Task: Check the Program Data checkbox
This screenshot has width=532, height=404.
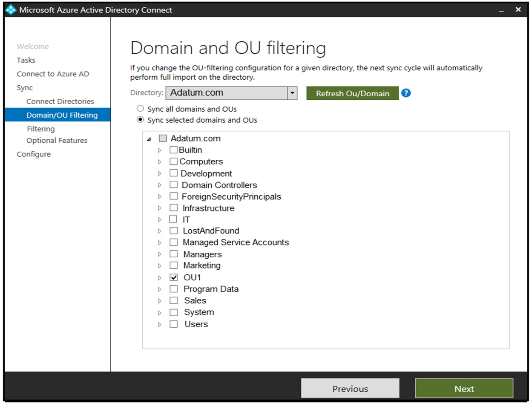Action: point(173,289)
